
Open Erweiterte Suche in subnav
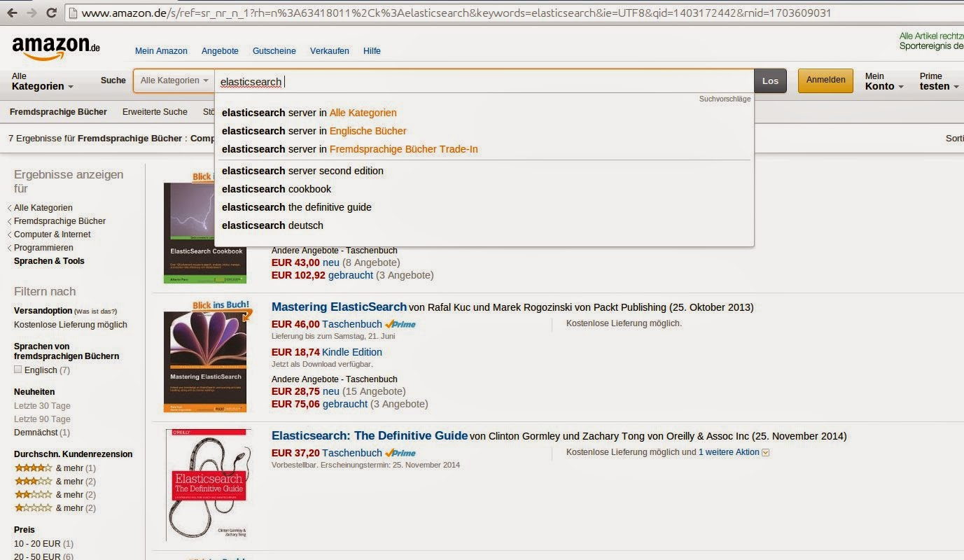(155, 112)
